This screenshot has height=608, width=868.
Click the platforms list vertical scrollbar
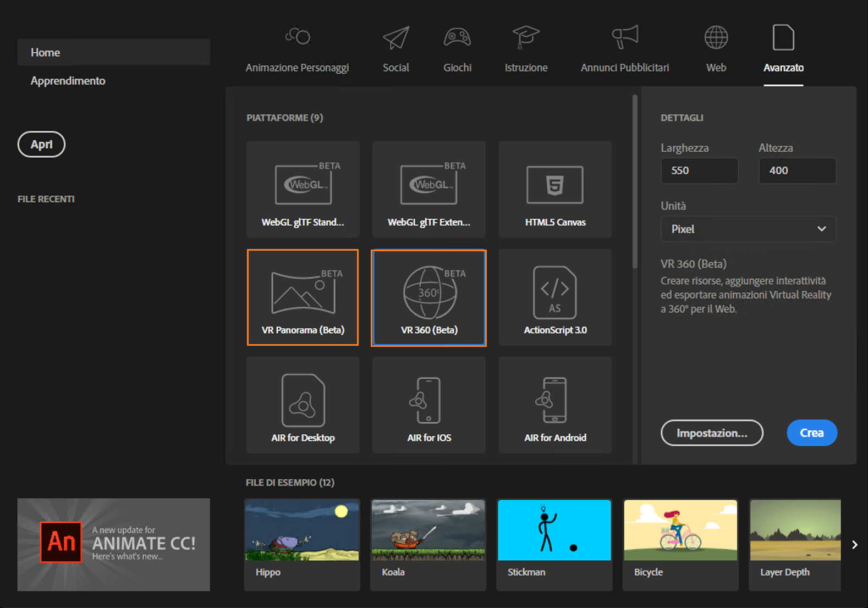pos(635,181)
